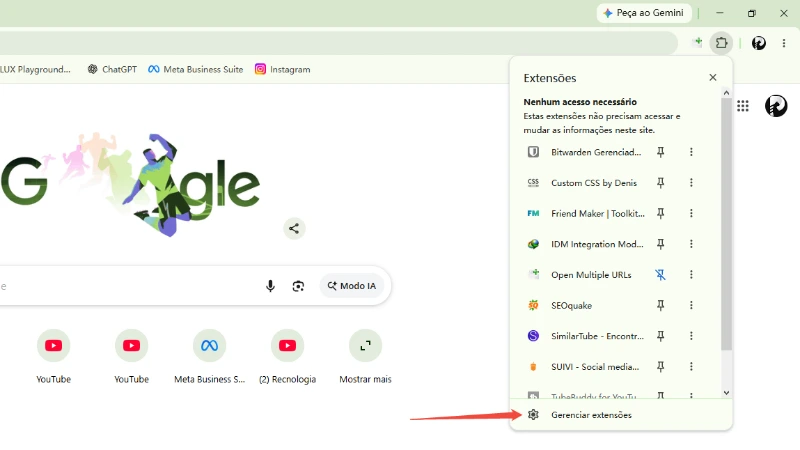Share the Google Doodle
This screenshot has width=800, height=450.
point(294,228)
